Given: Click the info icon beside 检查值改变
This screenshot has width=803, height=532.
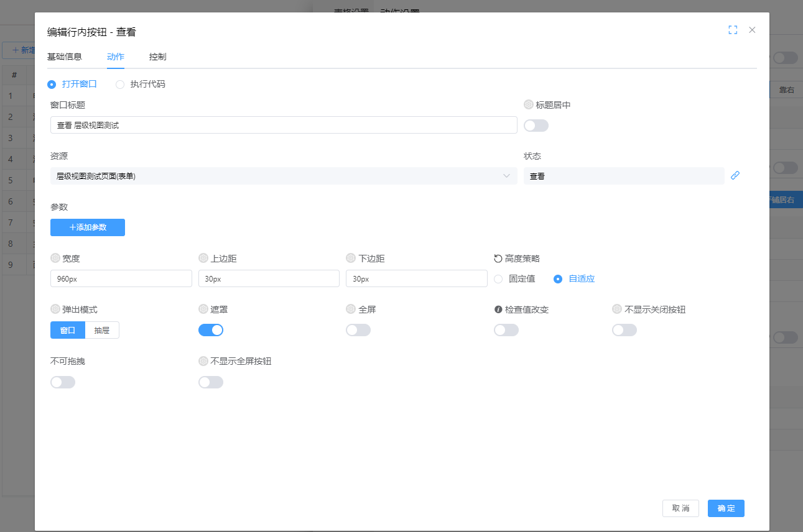Looking at the screenshot, I should click(x=498, y=310).
